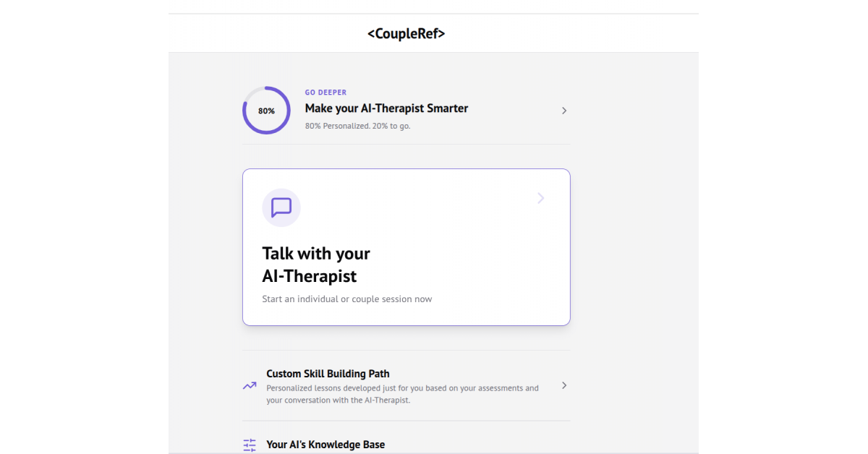Select the sliders icon next to Your AI's Knowledge Base
Viewport: 868px width, 454px height.
point(250,445)
